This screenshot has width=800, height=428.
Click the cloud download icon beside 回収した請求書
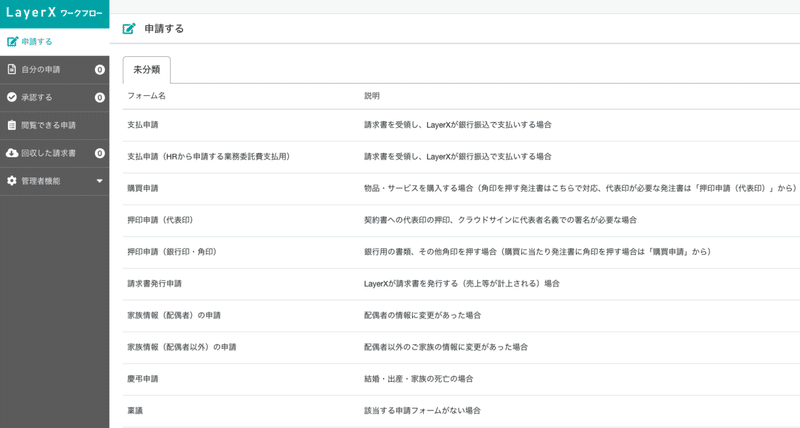[x=12, y=153]
